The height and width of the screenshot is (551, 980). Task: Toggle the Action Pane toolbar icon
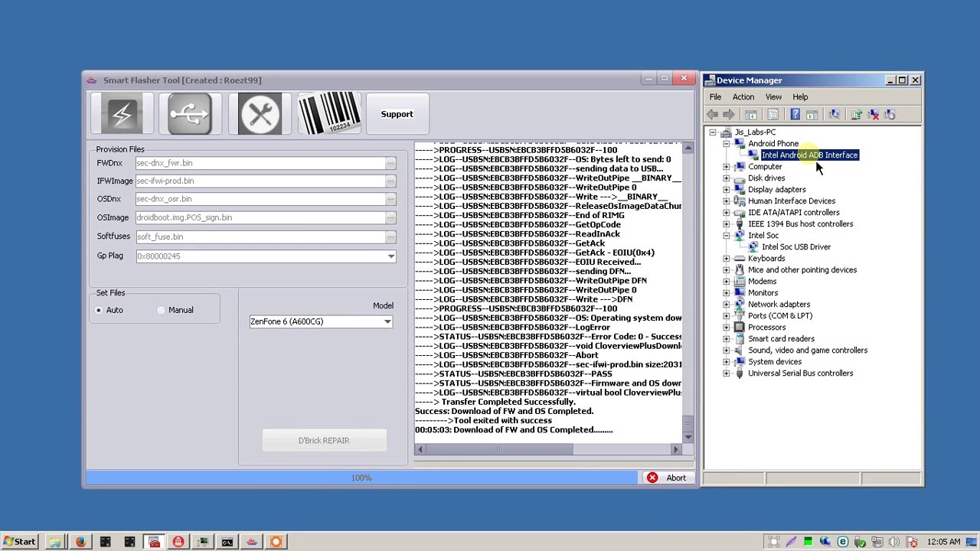[812, 115]
